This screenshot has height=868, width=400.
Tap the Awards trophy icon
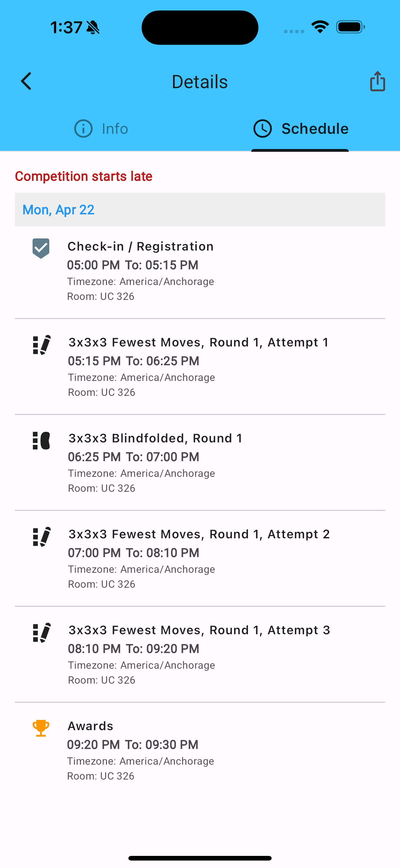click(x=41, y=728)
